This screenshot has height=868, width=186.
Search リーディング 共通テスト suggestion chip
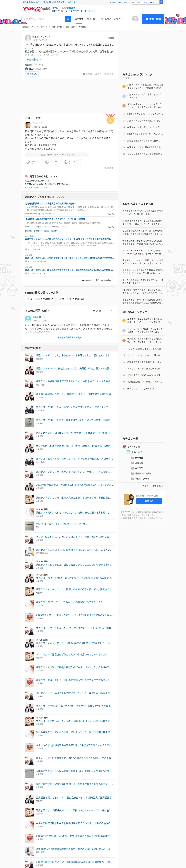tap(72, 299)
